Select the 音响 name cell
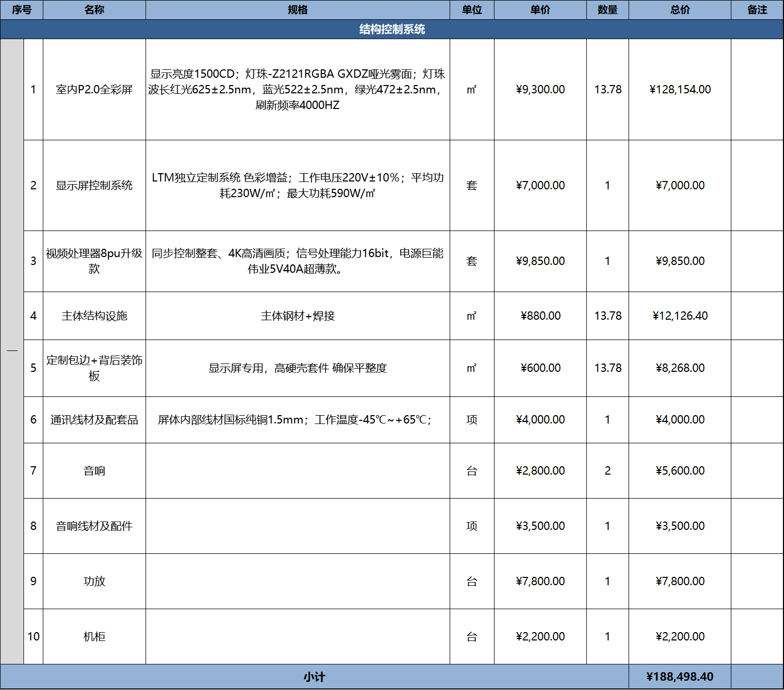Image resolution: width=784 pixels, height=690 pixels. pos(94,471)
